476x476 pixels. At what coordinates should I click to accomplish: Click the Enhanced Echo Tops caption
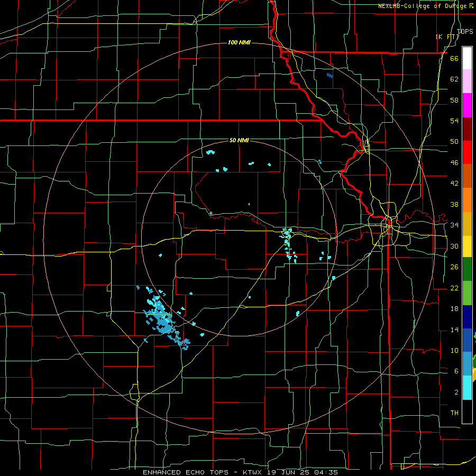coord(240,472)
